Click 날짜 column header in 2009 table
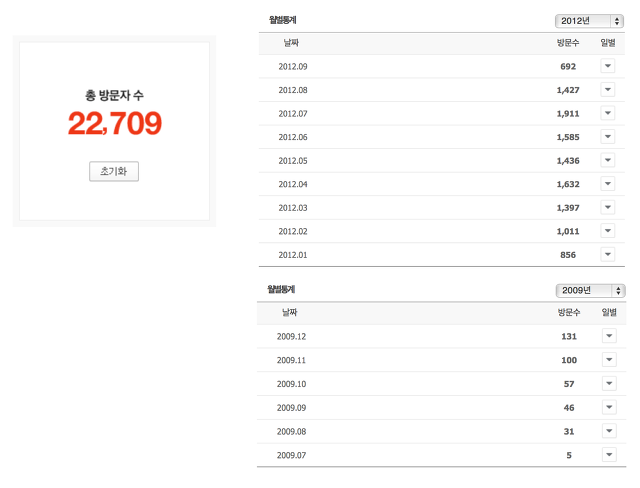The image size is (640, 488). click(x=290, y=313)
